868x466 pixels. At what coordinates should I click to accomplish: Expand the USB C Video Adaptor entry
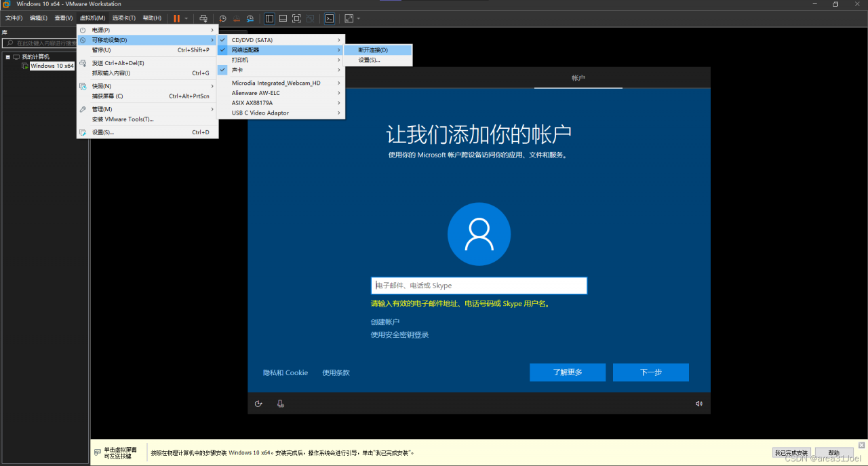coord(281,113)
